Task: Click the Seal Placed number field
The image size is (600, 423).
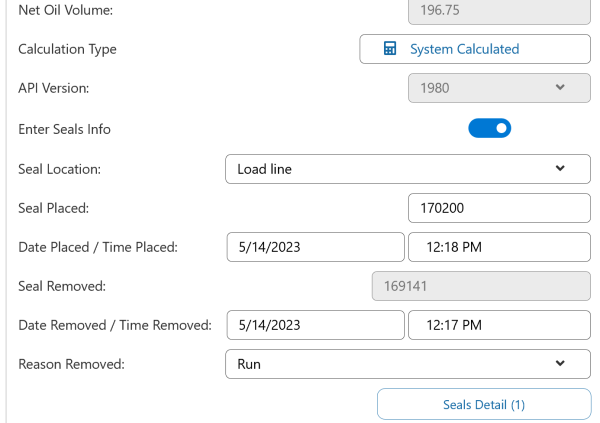Action: pos(499,208)
